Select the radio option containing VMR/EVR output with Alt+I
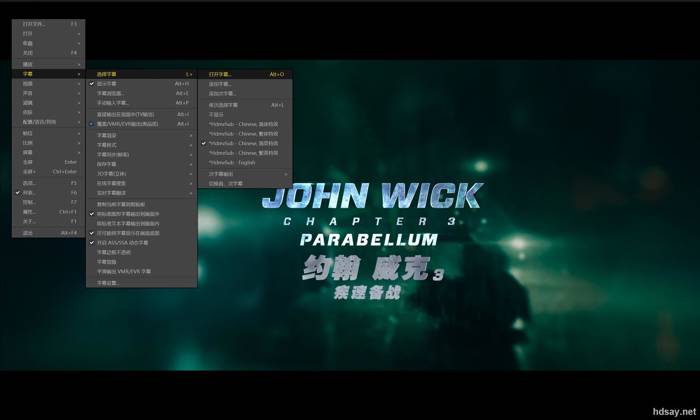This screenshot has width=700, height=420. 142,124
